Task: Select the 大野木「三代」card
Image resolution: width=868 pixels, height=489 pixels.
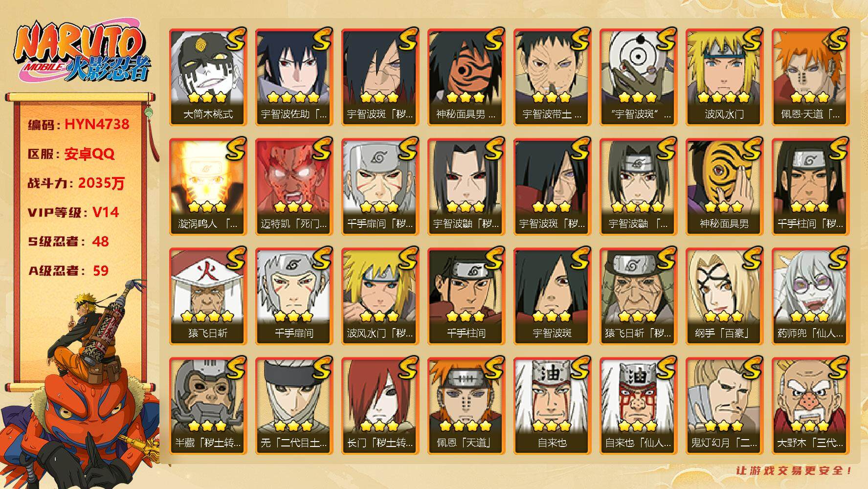Action: coord(810,406)
